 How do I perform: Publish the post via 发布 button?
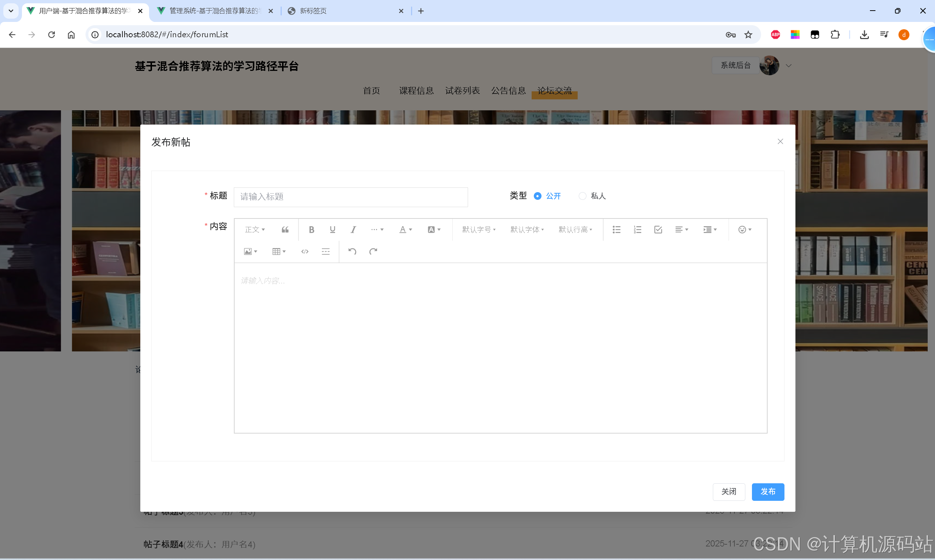tap(768, 492)
